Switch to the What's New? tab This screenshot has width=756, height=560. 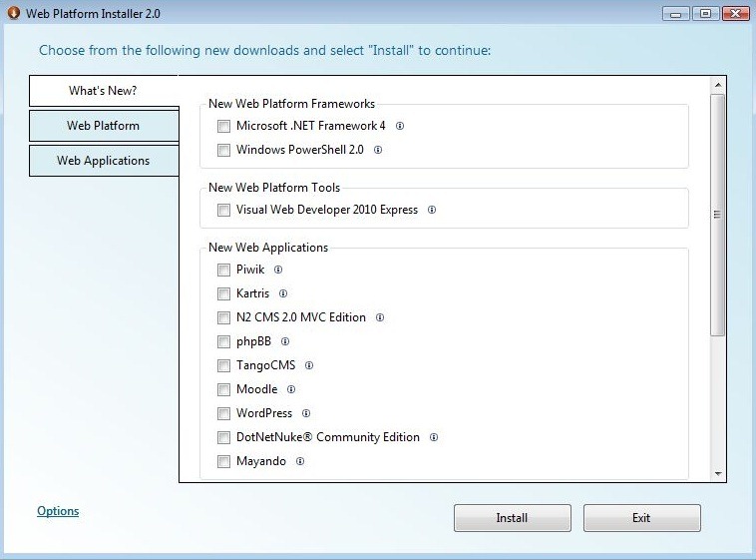point(104,91)
